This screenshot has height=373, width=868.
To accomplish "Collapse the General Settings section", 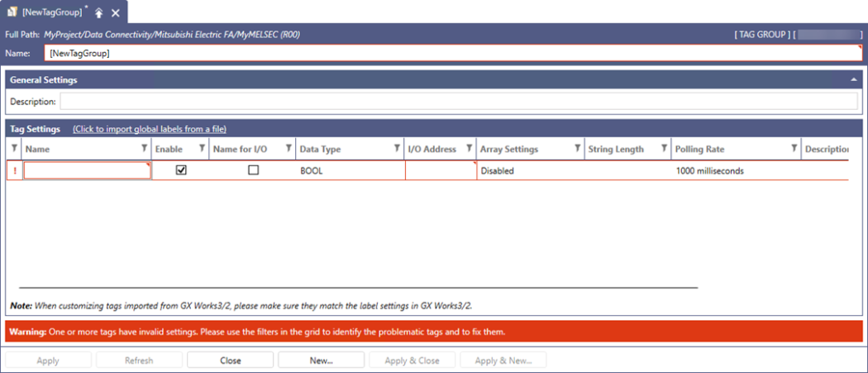I will pyautogui.click(x=853, y=79).
